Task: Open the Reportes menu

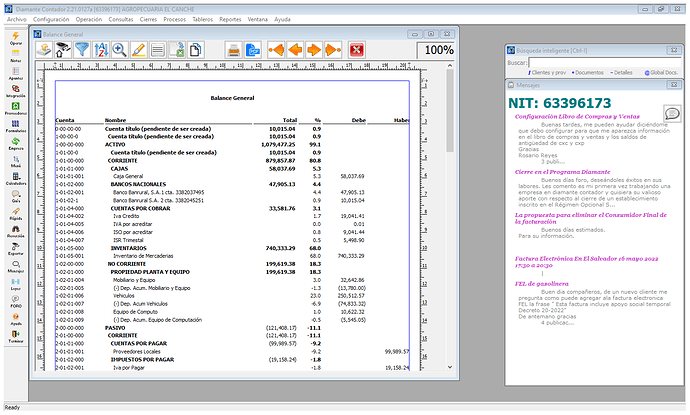Action: pos(230,19)
